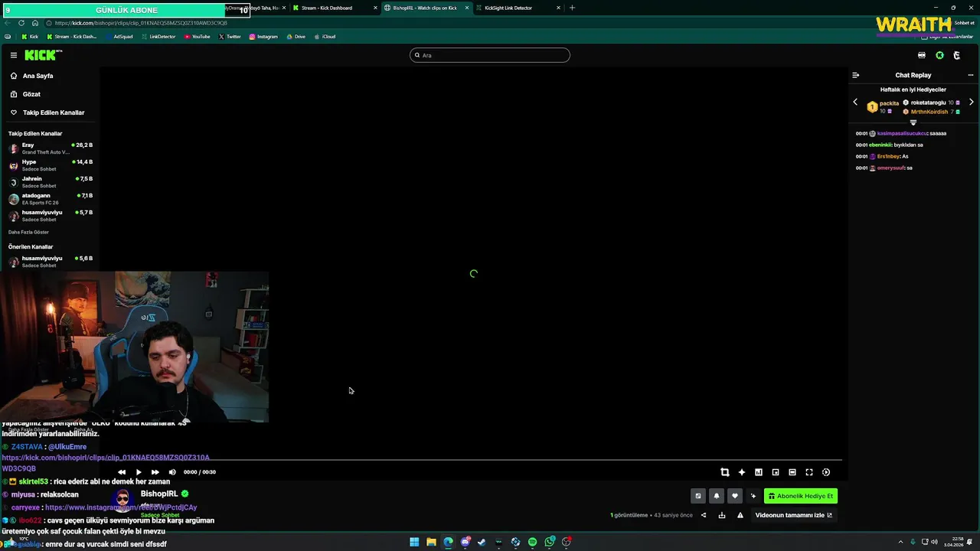The image size is (980, 551).
Task: Click the play button on clip player
Action: [139, 472]
